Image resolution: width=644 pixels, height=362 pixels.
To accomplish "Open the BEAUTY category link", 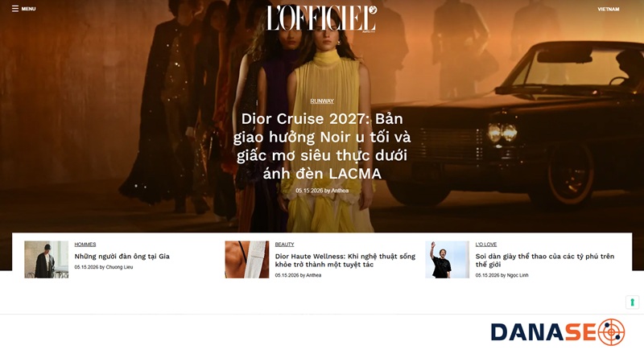I will 284,245.
